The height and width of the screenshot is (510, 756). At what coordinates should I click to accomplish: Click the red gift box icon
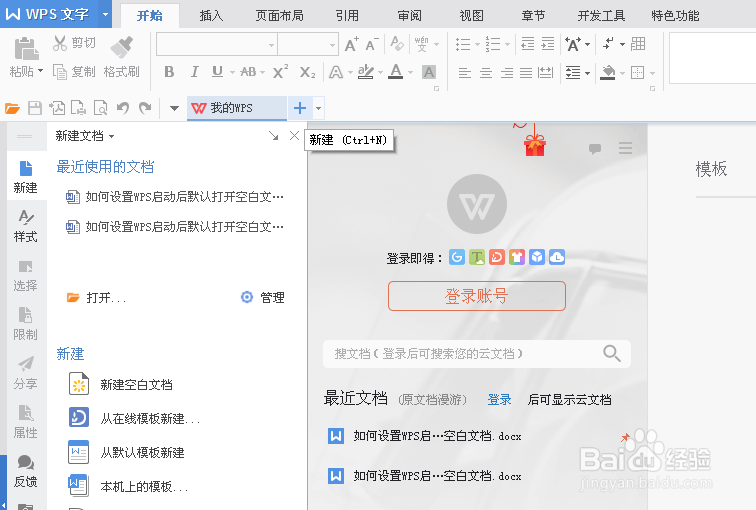(535, 145)
